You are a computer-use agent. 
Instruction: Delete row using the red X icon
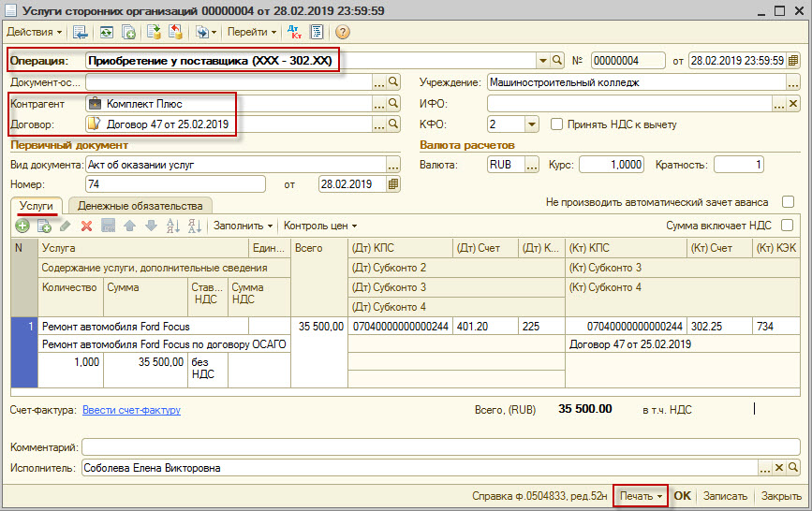pyautogui.click(x=86, y=226)
